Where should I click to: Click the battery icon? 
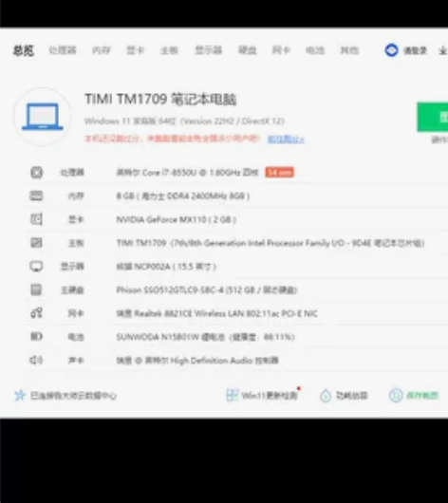36,337
